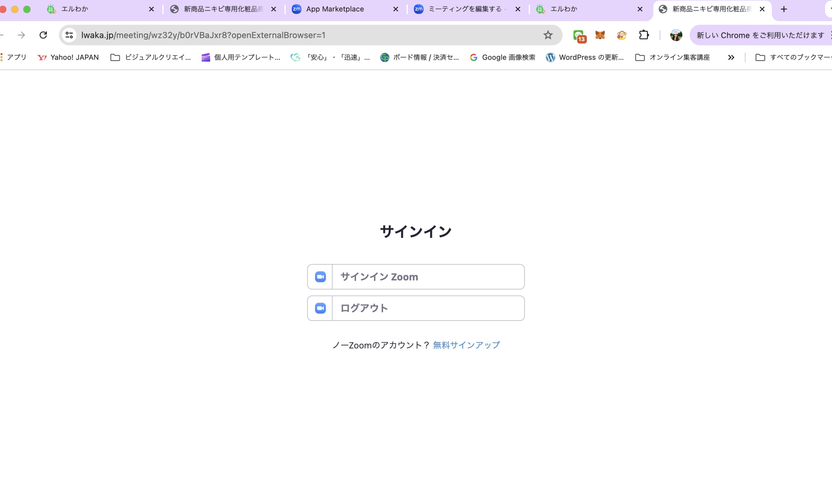Close the App Marketplace tab

[x=396, y=9]
